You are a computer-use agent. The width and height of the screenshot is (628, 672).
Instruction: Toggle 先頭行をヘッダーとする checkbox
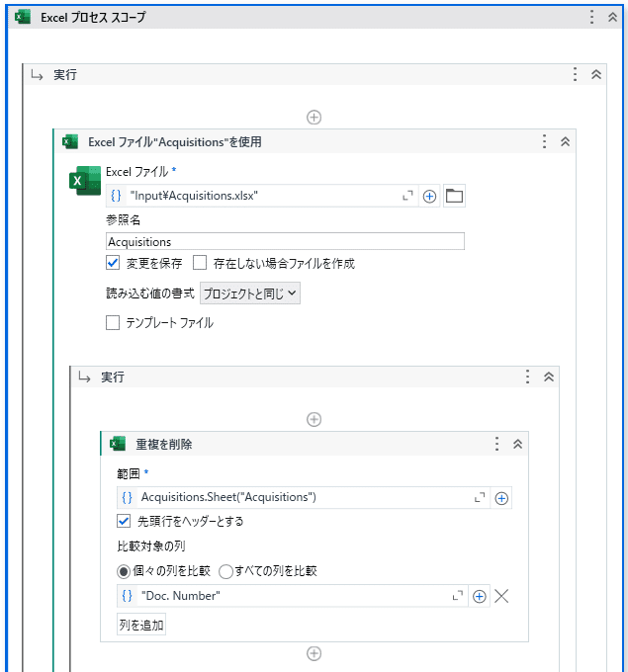click(x=124, y=521)
